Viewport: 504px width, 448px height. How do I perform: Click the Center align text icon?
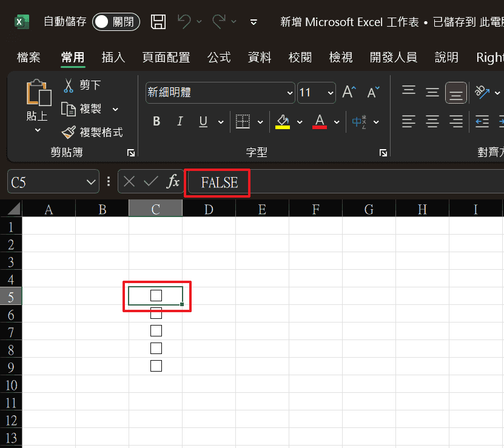click(x=432, y=122)
